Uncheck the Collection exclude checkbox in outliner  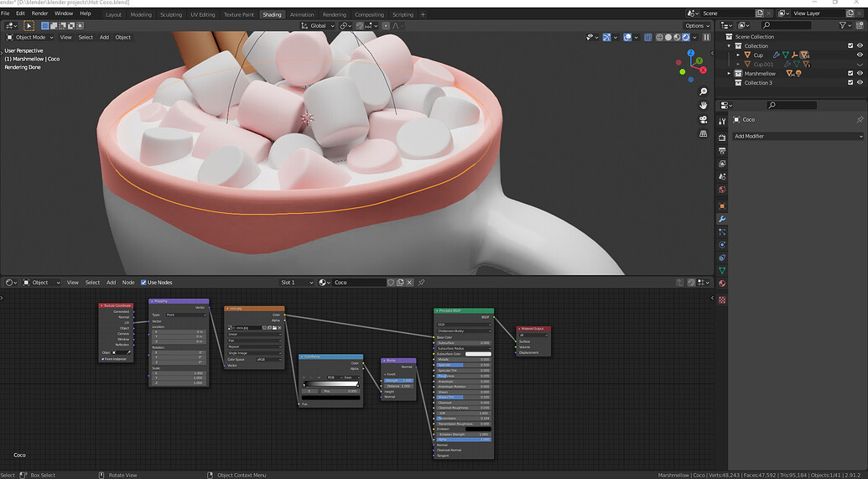click(x=850, y=46)
